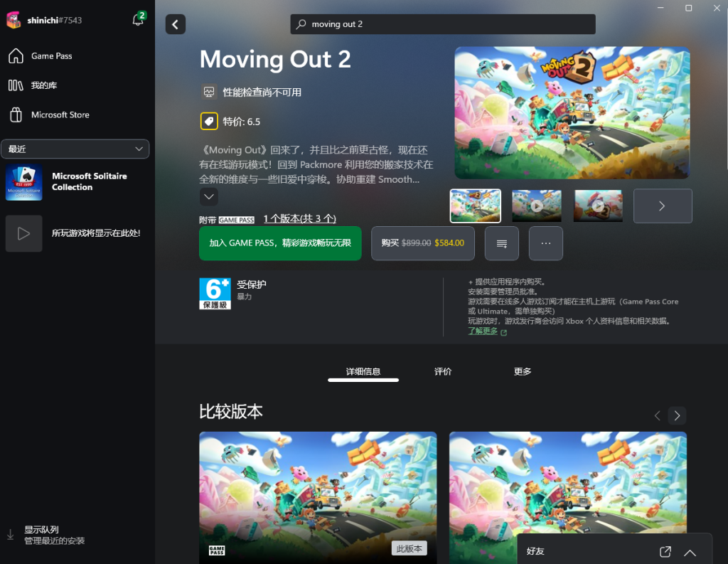This screenshot has width=728, height=564.
Task: Click the play placeholder icon in sidebar
Action: coord(23,233)
